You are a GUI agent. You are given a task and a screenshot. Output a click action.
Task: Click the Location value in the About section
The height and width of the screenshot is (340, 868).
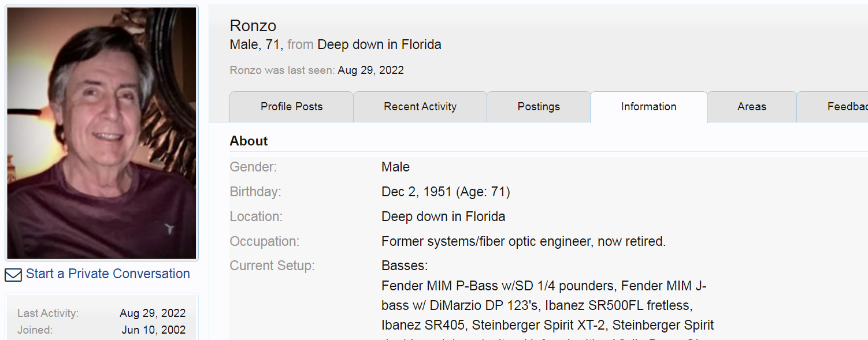click(443, 216)
